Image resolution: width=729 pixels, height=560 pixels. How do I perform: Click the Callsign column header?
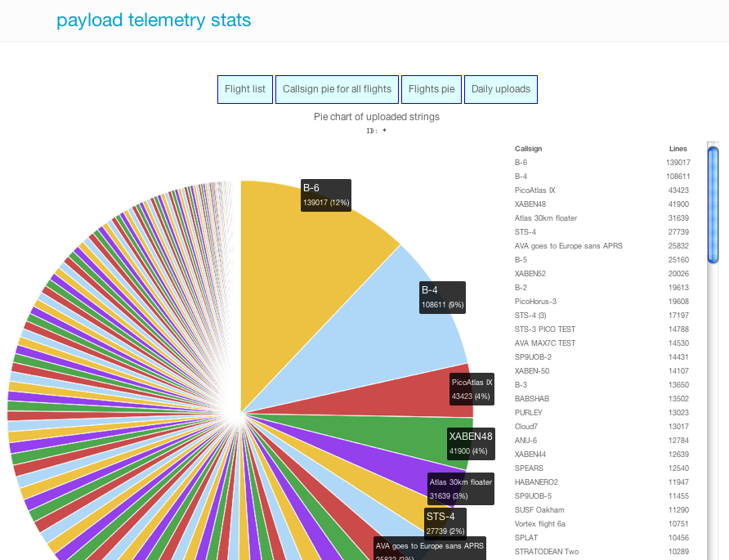528,149
